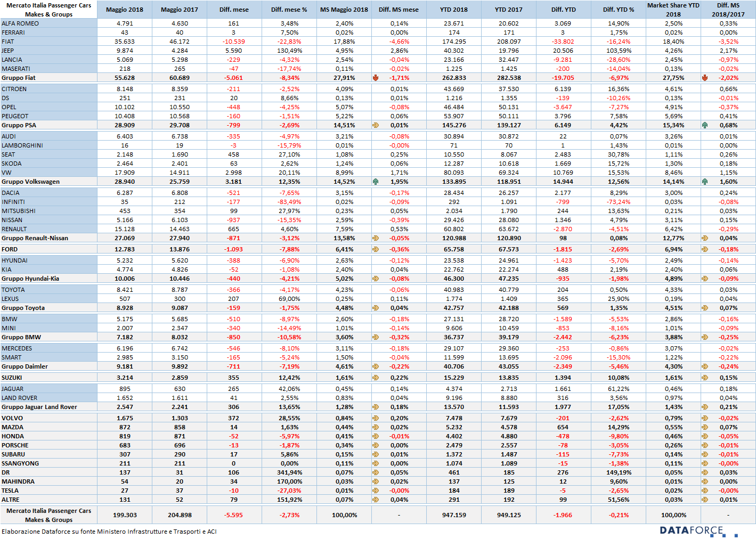Click total YTD 2018 value 947.159

click(x=454, y=515)
